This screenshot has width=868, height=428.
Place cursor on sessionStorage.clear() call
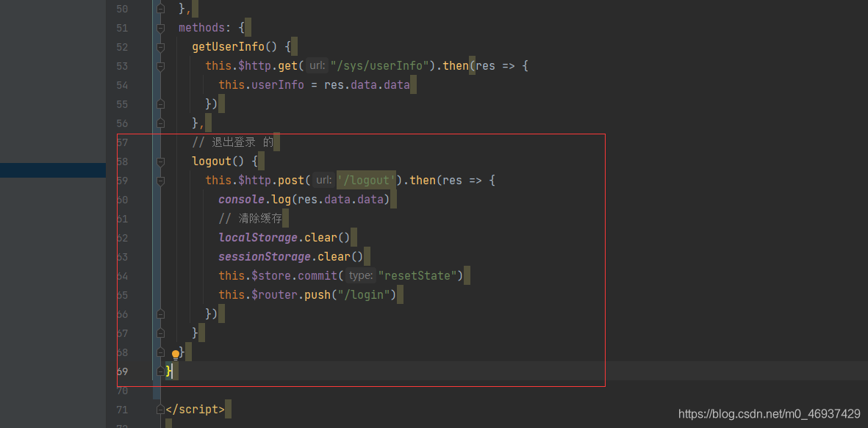tap(291, 256)
